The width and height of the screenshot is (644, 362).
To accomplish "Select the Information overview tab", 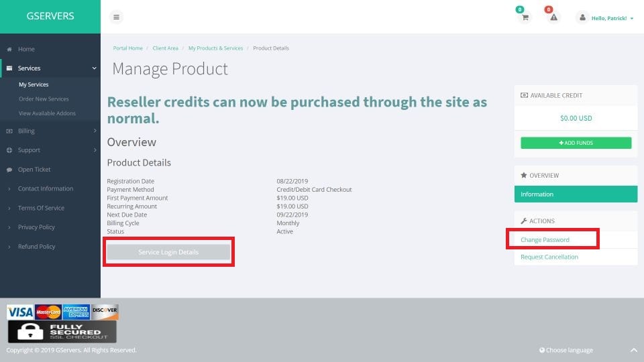I will coord(576,194).
